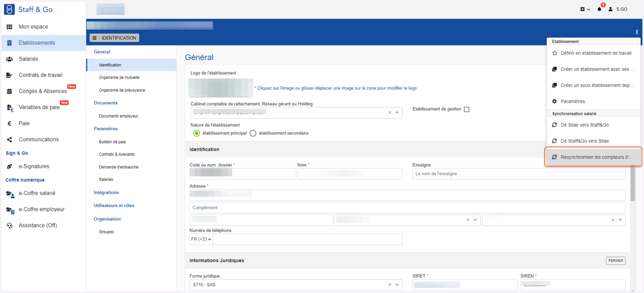
Task: Click the Variables de paie icon
Action: (10, 107)
